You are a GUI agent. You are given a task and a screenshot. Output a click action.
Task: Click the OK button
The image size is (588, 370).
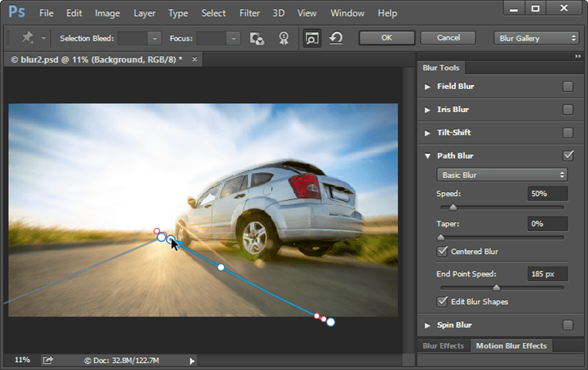coord(387,38)
